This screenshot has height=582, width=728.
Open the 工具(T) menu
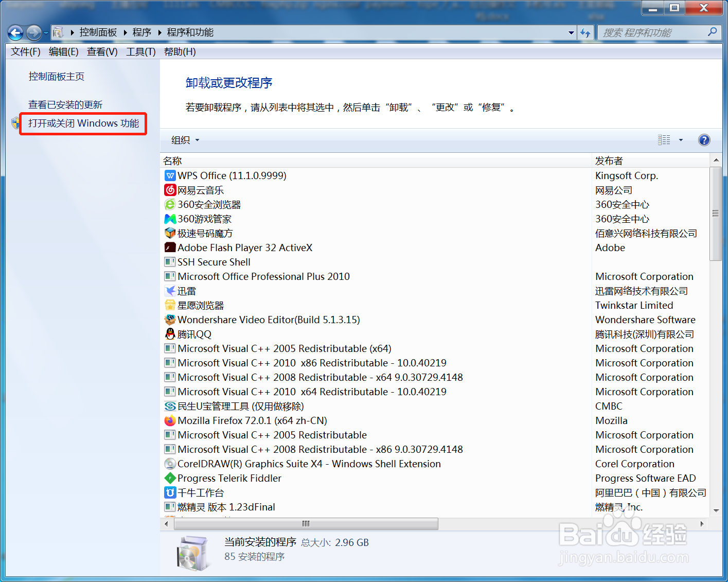click(x=140, y=51)
